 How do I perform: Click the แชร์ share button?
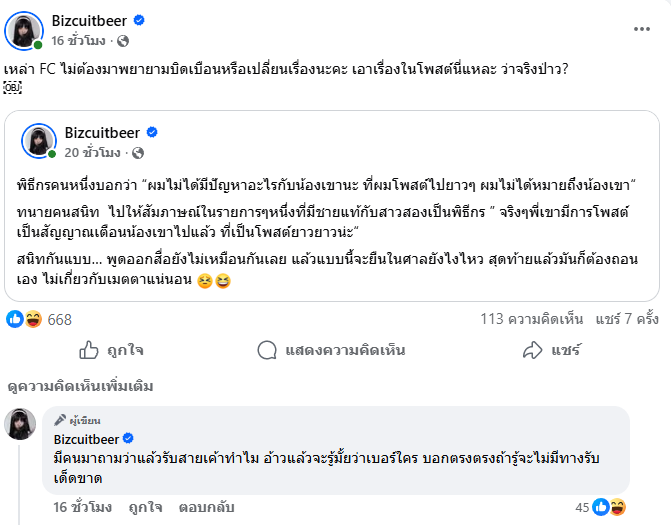[x=551, y=350]
